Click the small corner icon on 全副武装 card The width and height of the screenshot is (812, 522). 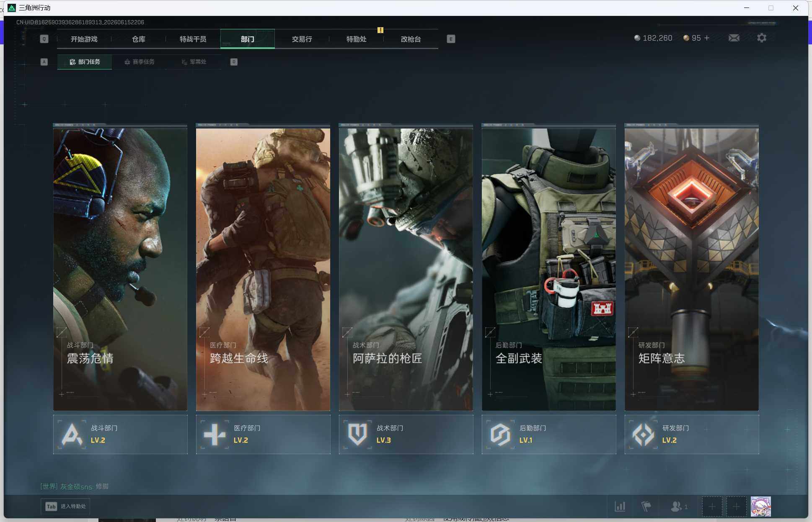[490, 332]
